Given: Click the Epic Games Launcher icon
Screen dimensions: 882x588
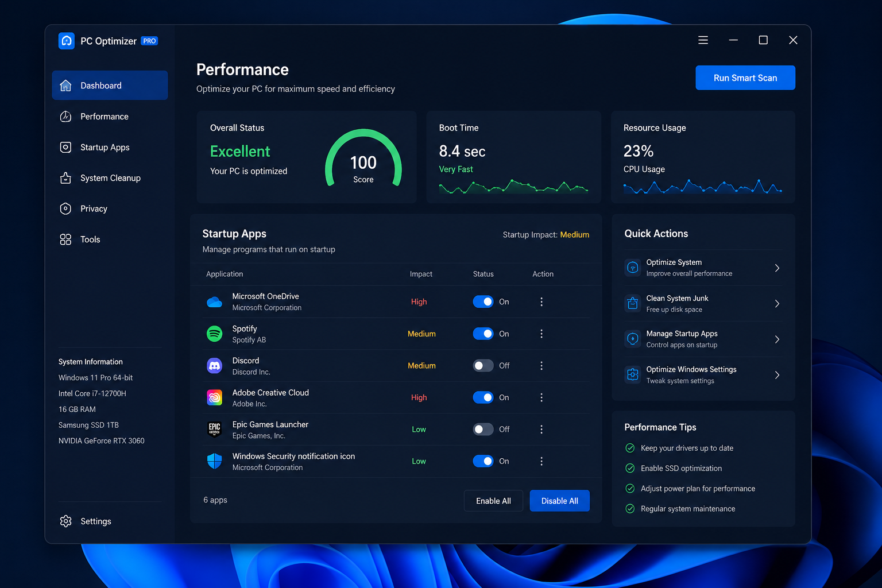Looking at the screenshot, I should [214, 430].
